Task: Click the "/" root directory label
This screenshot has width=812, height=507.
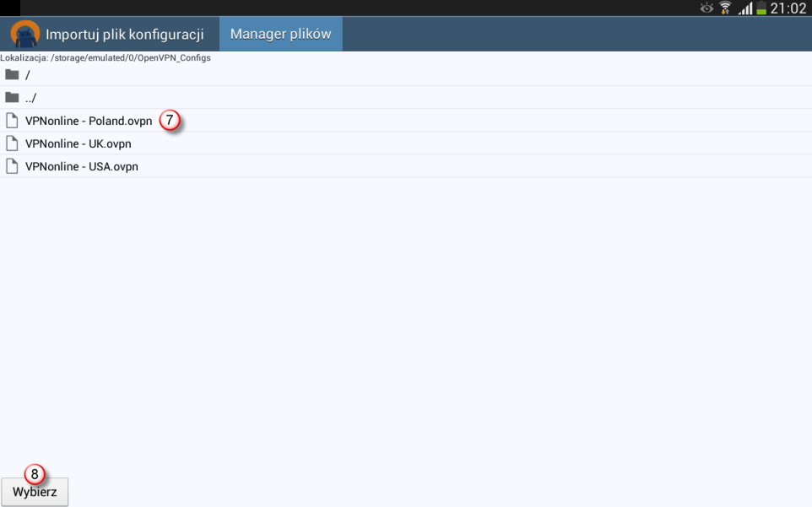Action: (x=28, y=75)
